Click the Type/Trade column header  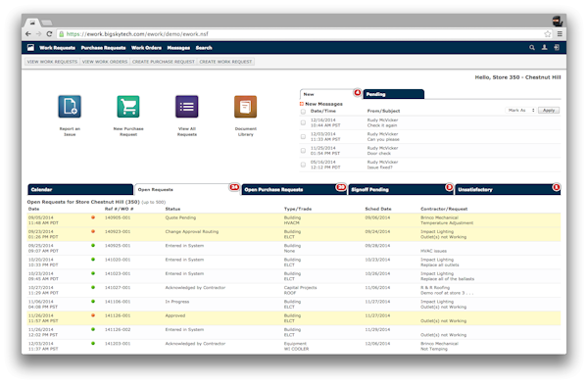[298, 209]
